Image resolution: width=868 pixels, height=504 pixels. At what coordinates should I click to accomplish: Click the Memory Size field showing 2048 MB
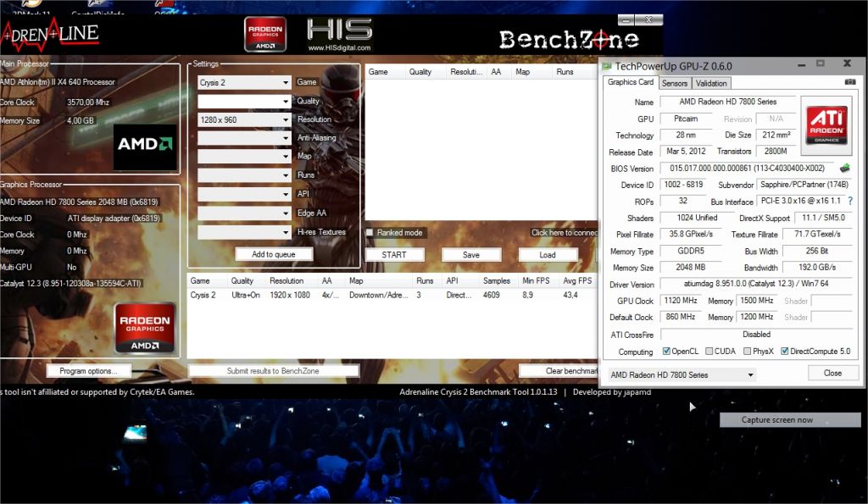click(690, 267)
